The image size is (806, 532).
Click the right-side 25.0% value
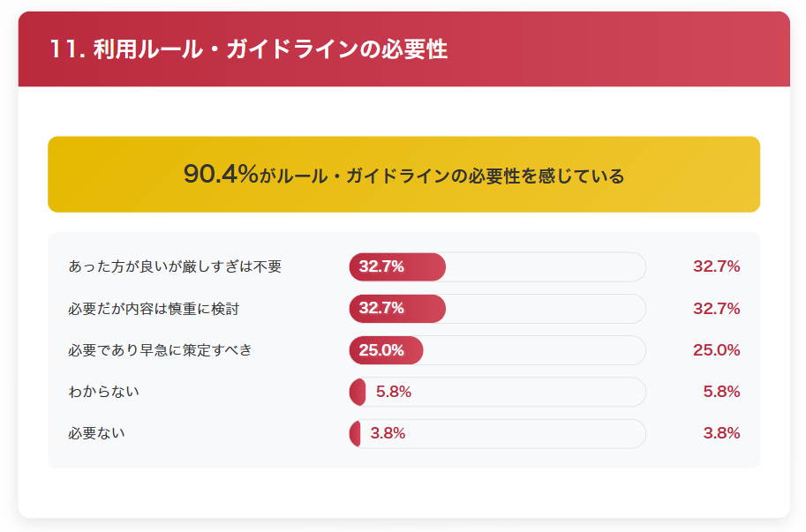tap(716, 350)
